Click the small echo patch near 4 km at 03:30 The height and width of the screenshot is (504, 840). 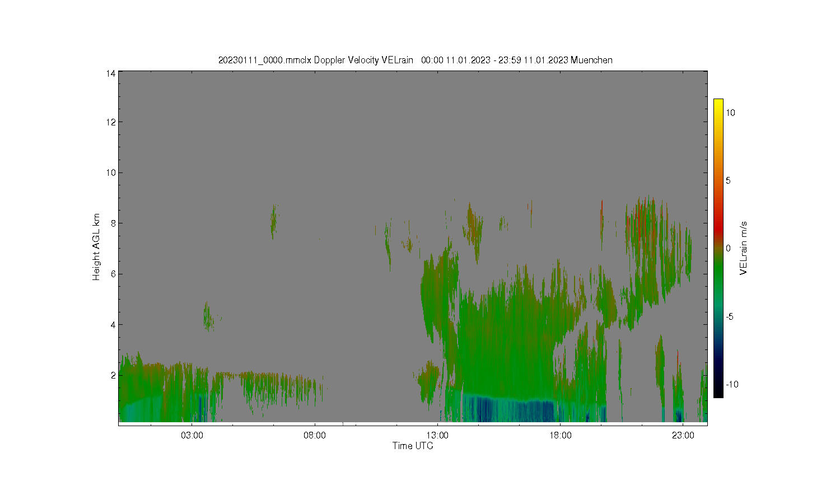(208, 318)
